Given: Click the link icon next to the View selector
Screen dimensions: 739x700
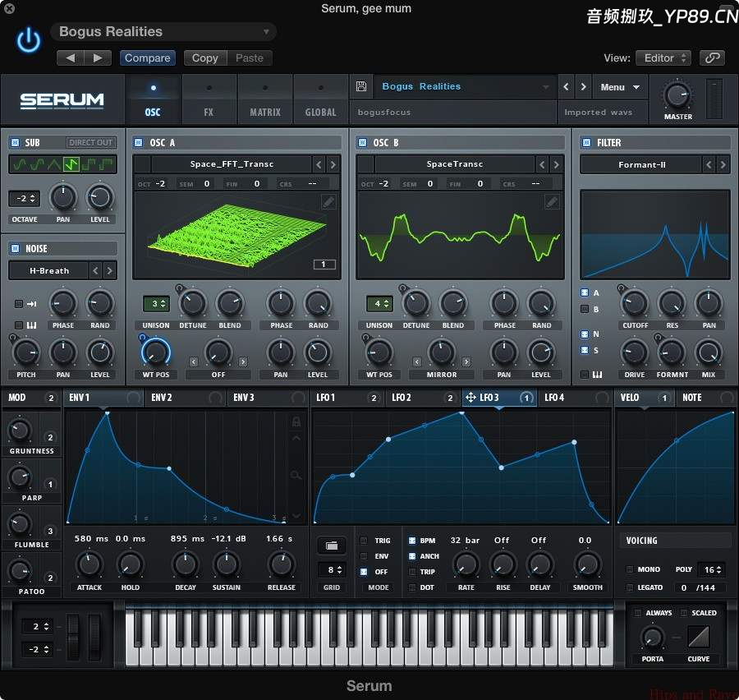Looking at the screenshot, I should [712, 58].
